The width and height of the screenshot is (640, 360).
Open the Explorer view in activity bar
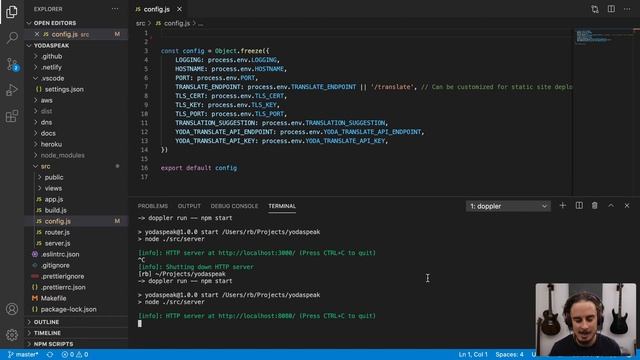pos(12,12)
